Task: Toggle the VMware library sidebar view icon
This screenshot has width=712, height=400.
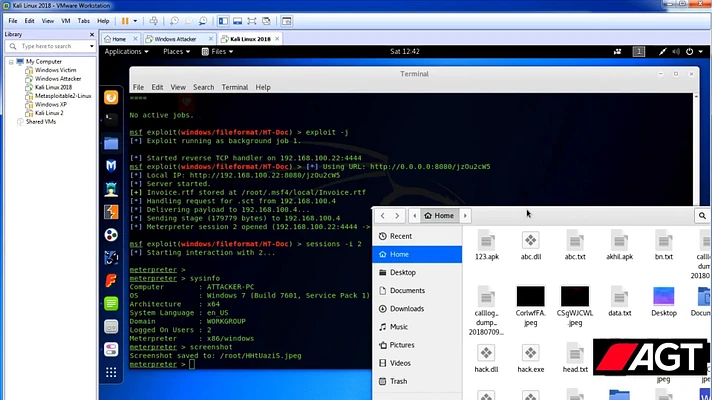Action: (x=223, y=21)
